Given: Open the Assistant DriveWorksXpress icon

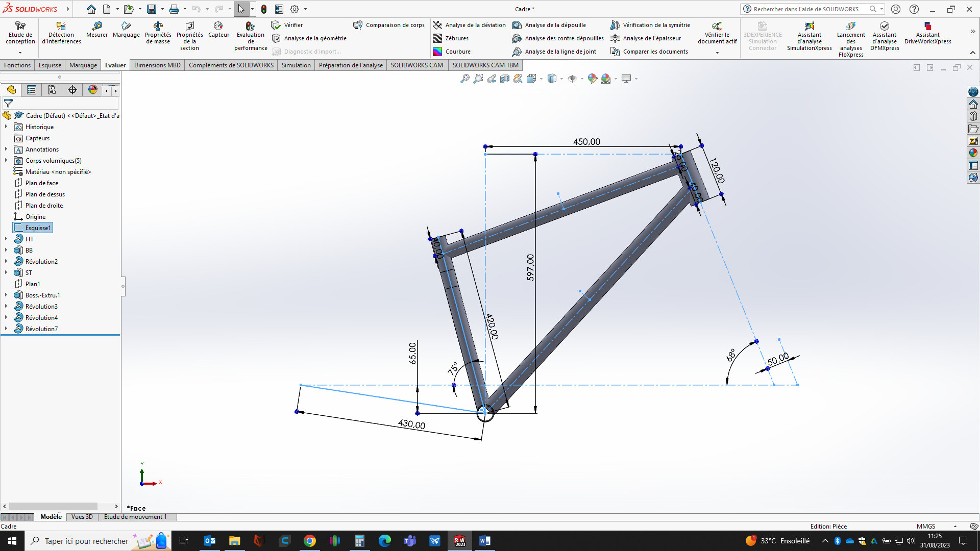Looking at the screenshot, I should pos(927,26).
